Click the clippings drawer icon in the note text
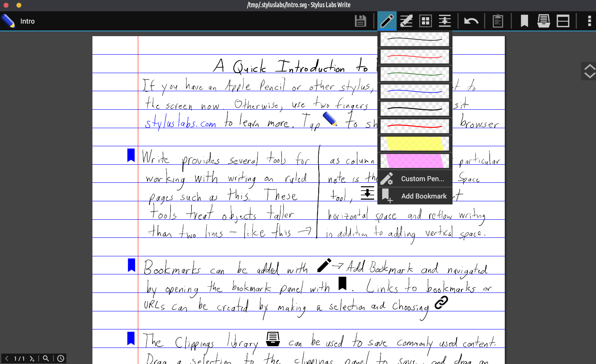This screenshot has height=364, width=596. (x=273, y=339)
